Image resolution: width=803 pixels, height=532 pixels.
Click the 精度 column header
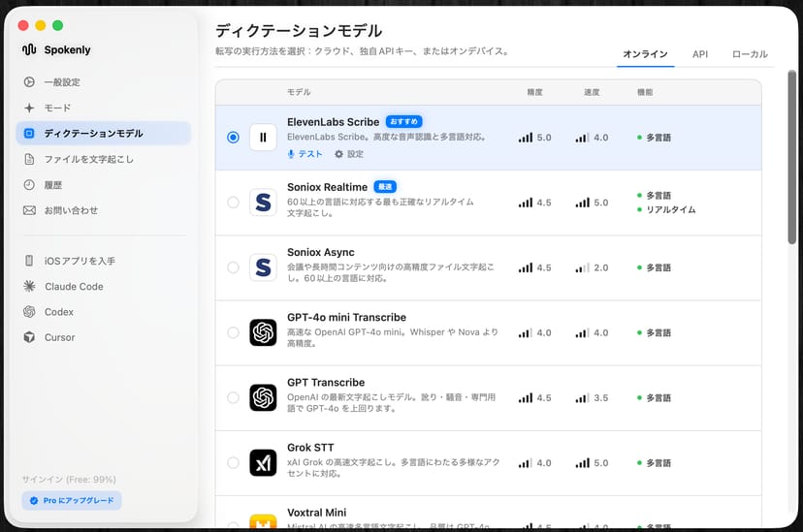534,92
